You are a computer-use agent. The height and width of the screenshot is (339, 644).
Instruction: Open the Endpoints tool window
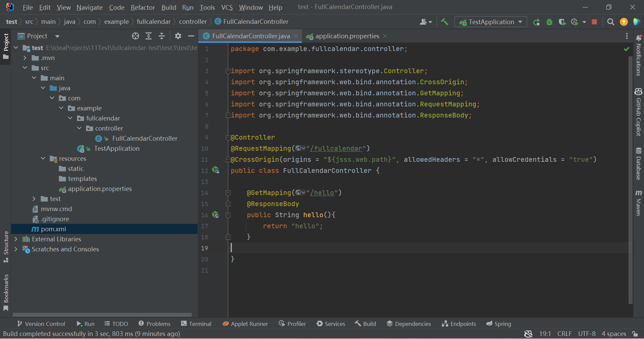(459, 324)
